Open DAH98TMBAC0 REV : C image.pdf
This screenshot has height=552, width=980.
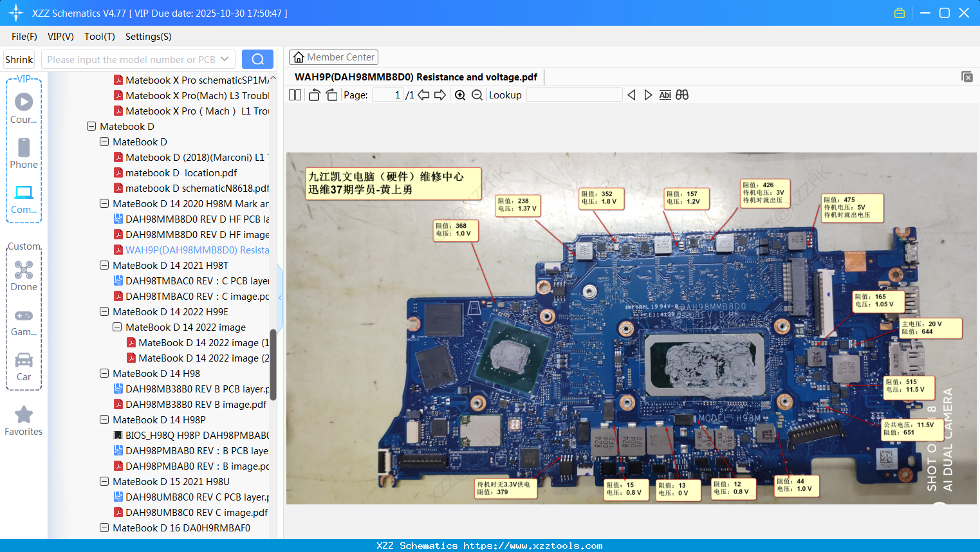(x=191, y=297)
